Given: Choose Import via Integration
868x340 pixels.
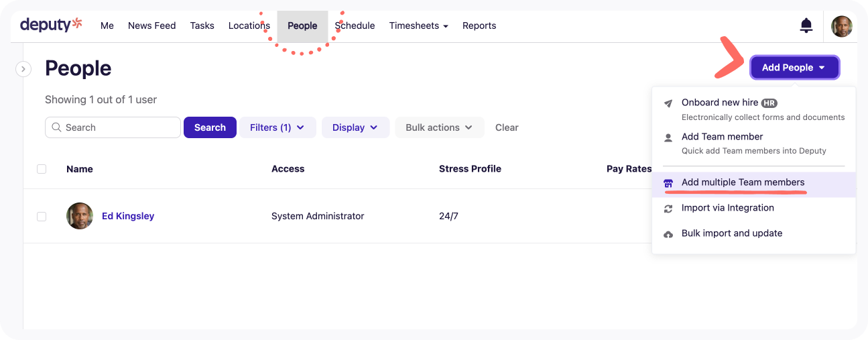Looking at the screenshot, I should click(754, 209).
